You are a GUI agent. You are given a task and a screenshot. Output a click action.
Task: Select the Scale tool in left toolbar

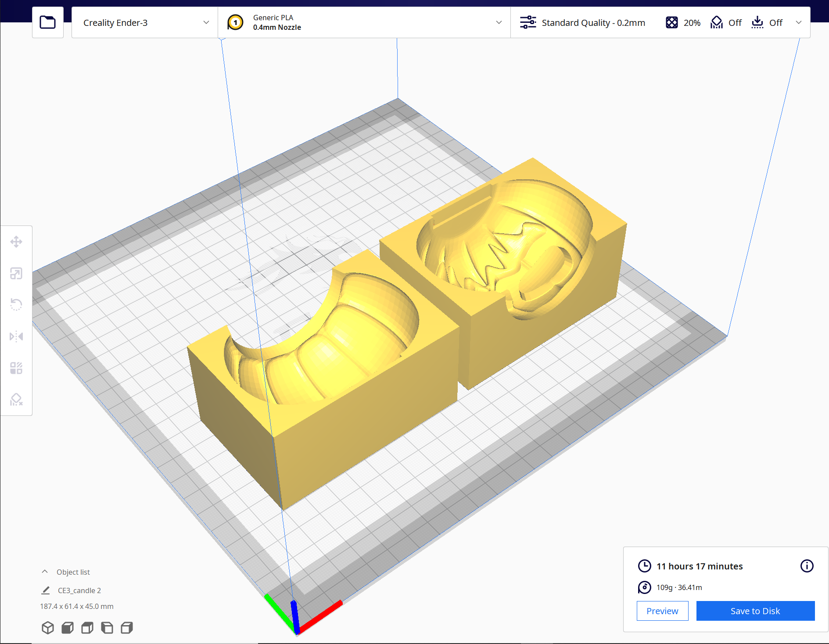[16, 274]
